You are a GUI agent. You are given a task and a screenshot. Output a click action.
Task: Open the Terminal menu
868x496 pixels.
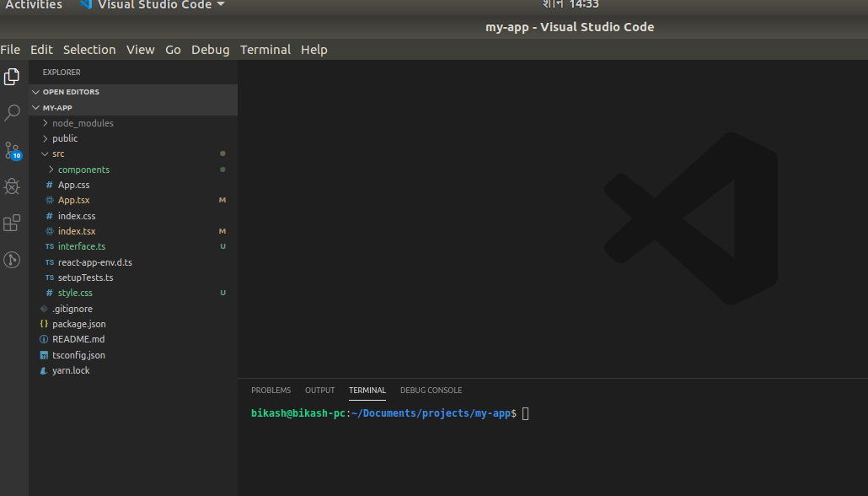pyautogui.click(x=265, y=49)
